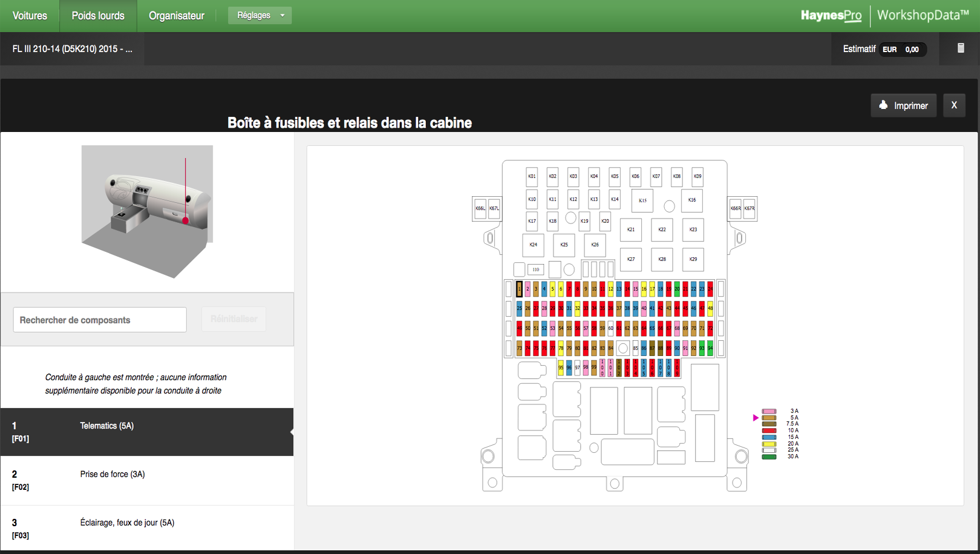The height and width of the screenshot is (554, 980).
Task: Open the Réglages dropdown menu
Action: coord(260,15)
